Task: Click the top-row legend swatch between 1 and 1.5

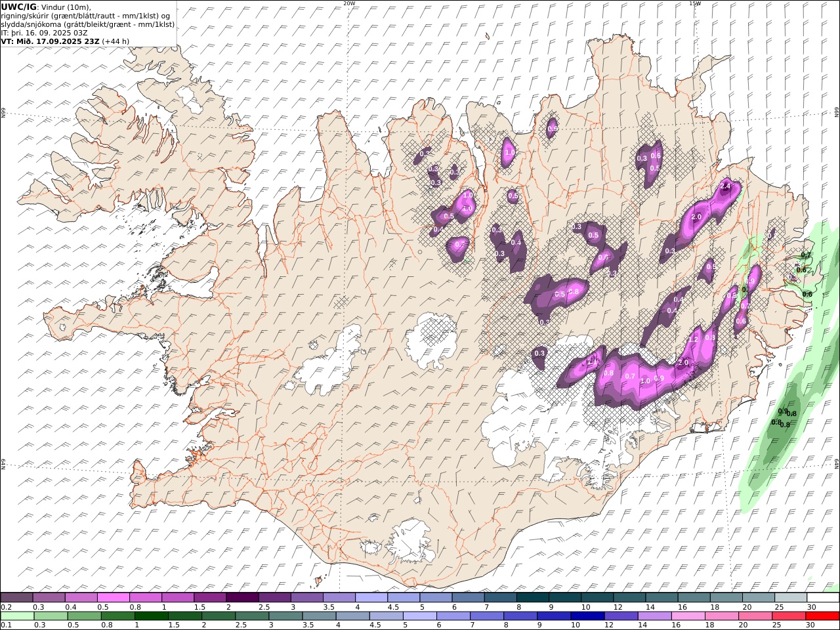Action: (x=178, y=598)
